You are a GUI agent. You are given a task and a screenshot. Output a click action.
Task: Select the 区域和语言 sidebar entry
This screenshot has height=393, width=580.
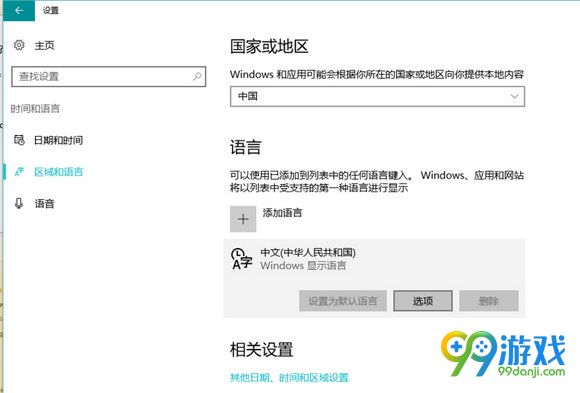pos(58,172)
